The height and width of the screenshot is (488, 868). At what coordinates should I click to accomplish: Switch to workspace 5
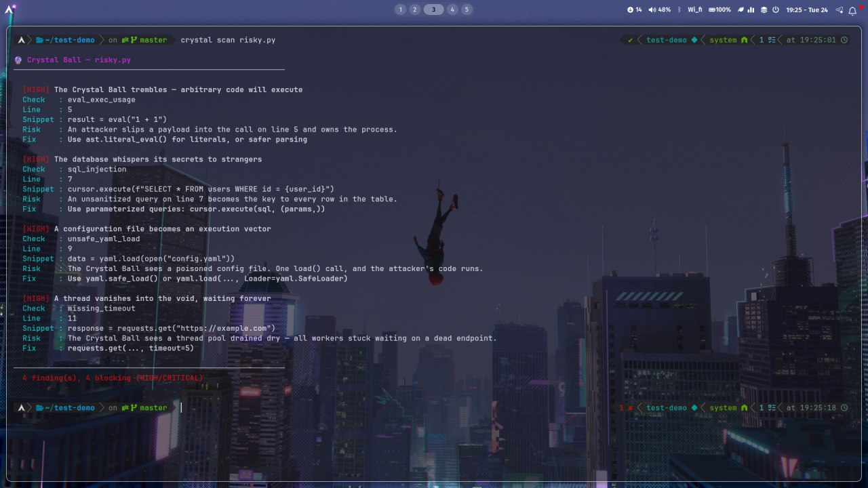467,9
